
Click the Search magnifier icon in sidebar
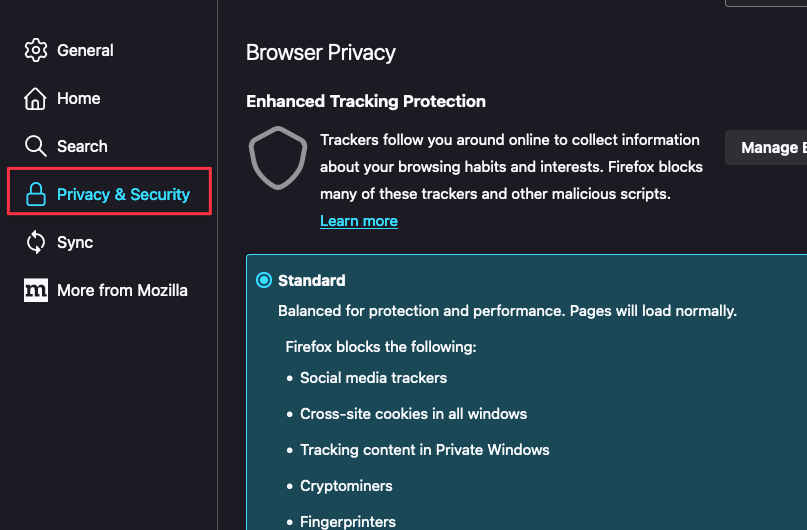[x=36, y=146]
